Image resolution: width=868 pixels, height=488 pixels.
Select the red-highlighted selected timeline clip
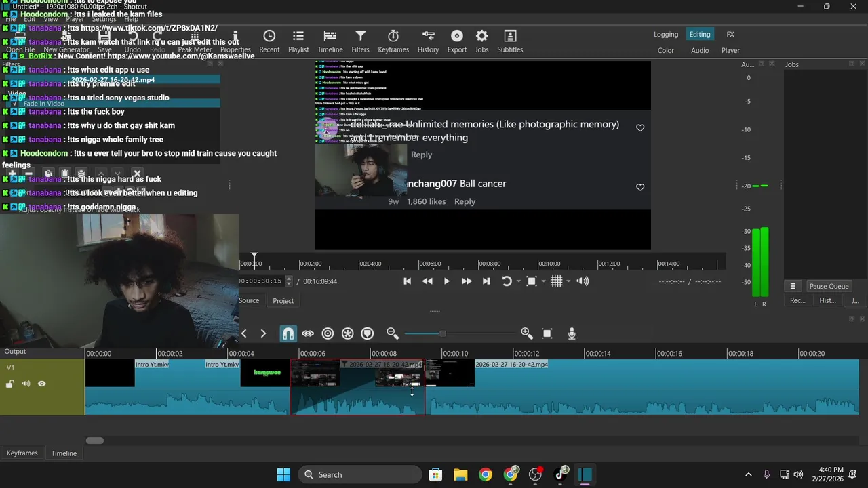(x=357, y=387)
